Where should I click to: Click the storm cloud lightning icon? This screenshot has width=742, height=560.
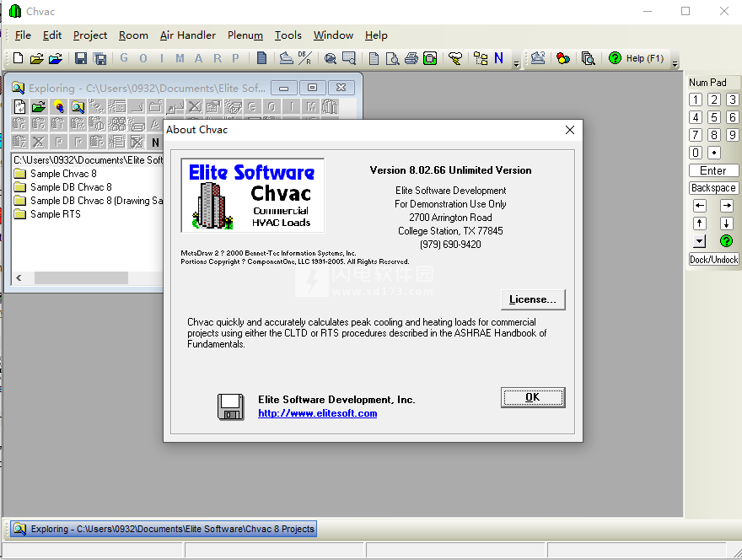(x=455, y=59)
